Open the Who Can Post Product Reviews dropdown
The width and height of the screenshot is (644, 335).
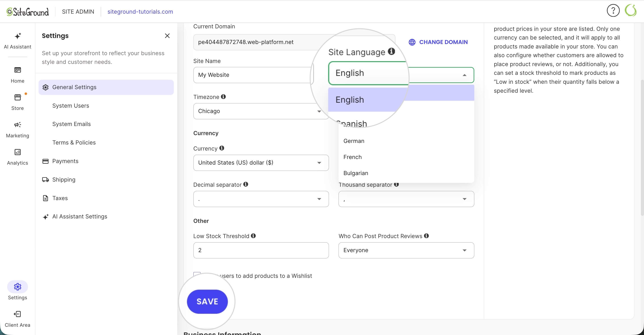406,250
